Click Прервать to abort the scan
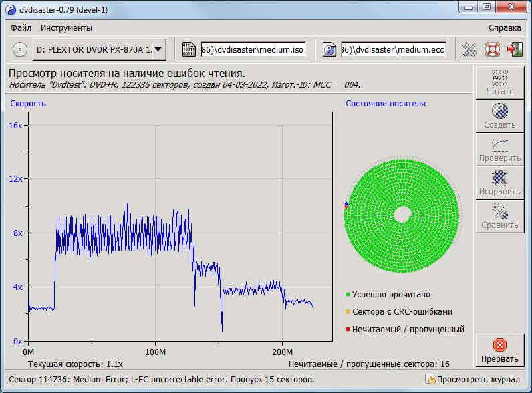 coord(499,350)
